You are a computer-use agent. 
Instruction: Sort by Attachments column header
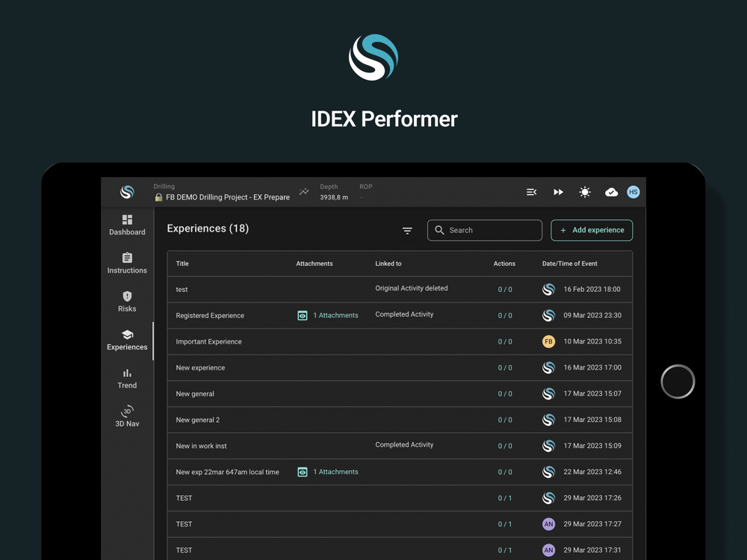click(314, 264)
